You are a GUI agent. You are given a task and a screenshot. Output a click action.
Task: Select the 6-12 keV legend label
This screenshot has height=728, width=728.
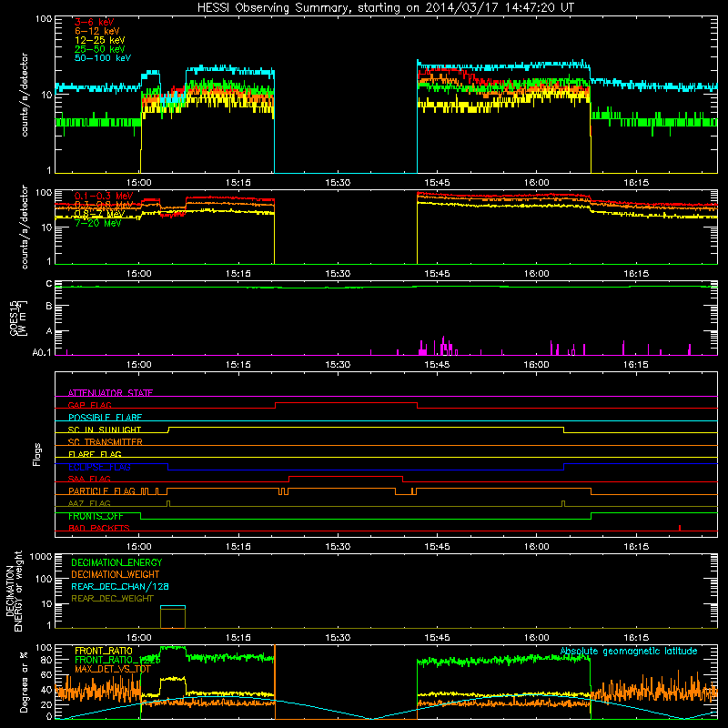coord(97,31)
